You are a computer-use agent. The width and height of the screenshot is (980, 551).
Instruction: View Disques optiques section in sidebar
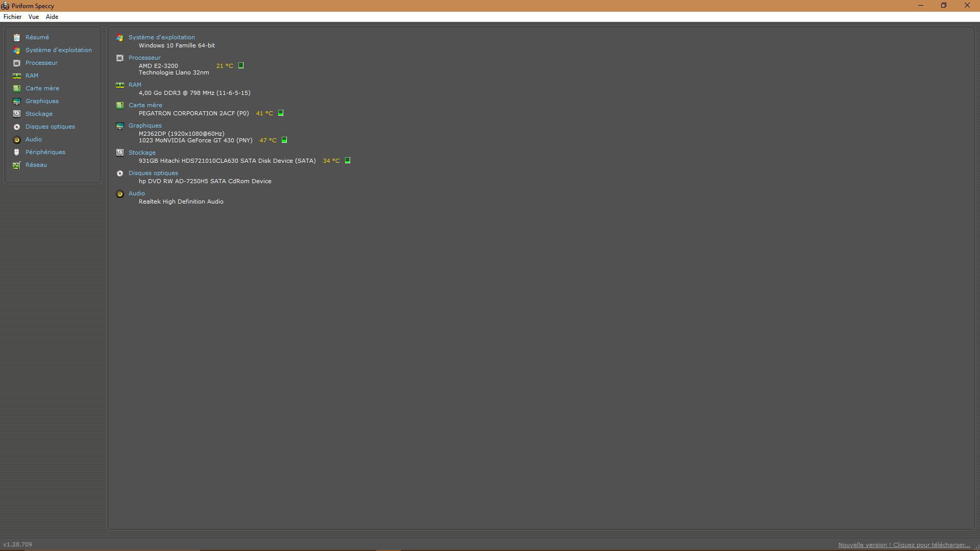50,127
